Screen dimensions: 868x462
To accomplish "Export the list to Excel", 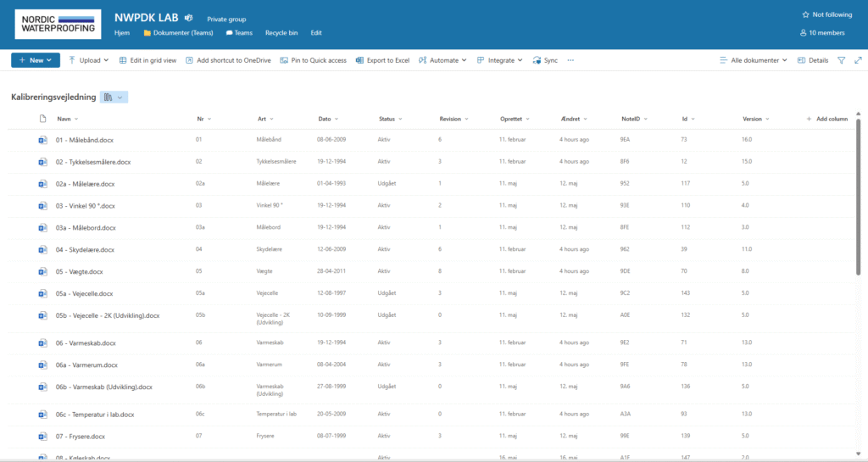I will click(382, 60).
